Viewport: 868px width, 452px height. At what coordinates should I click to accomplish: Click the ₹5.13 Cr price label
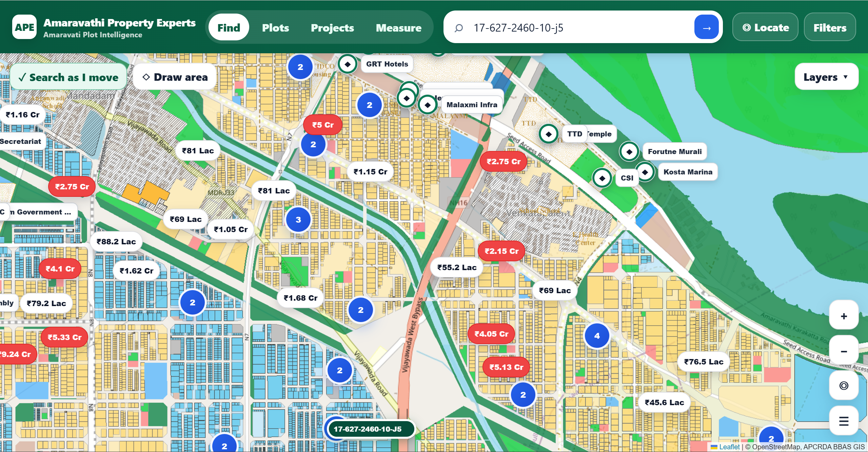[x=506, y=367]
